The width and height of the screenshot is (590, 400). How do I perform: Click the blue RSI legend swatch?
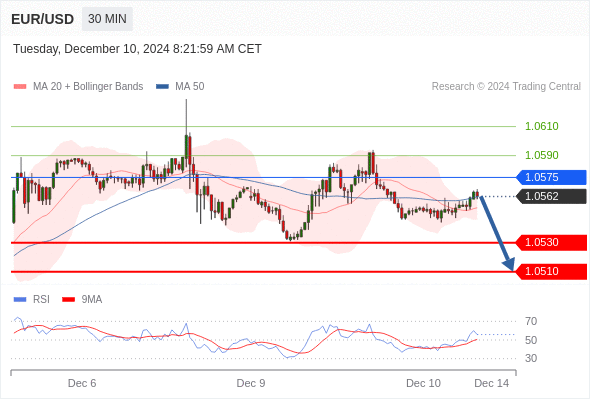(x=20, y=300)
